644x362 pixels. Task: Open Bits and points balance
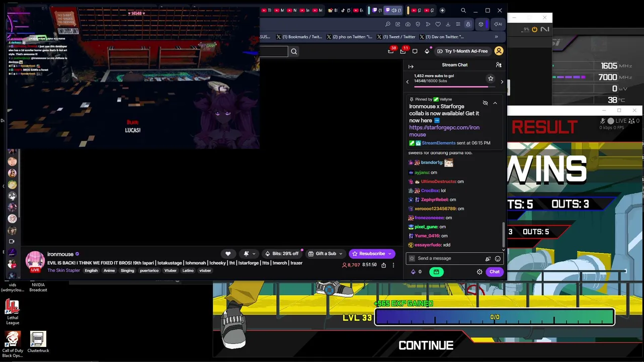click(x=416, y=272)
